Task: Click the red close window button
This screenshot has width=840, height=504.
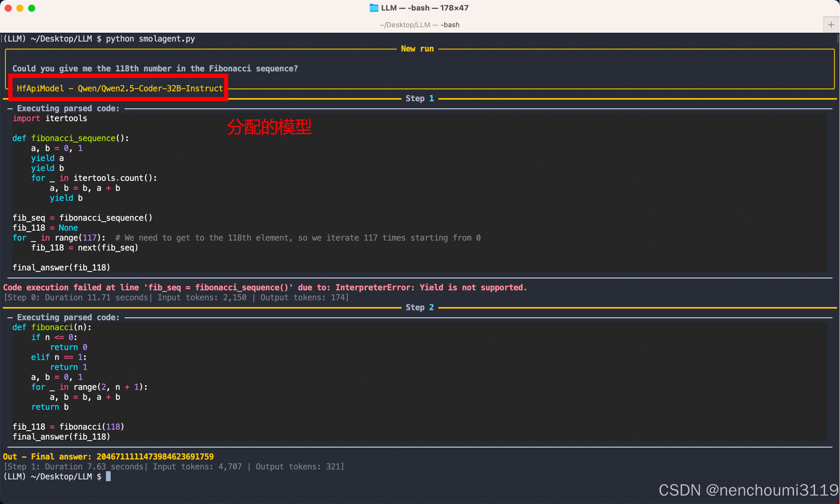Action: pos(8,8)
